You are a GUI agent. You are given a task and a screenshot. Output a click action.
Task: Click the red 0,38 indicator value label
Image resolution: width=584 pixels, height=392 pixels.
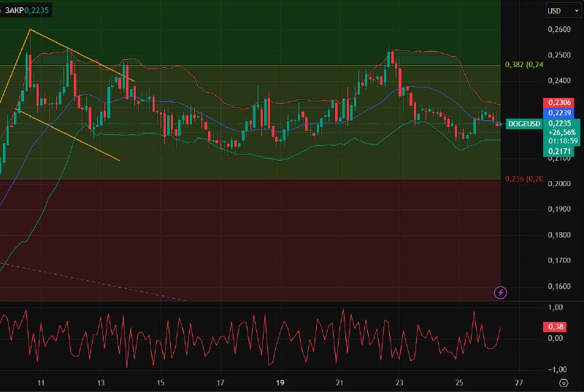click(556, 327)
